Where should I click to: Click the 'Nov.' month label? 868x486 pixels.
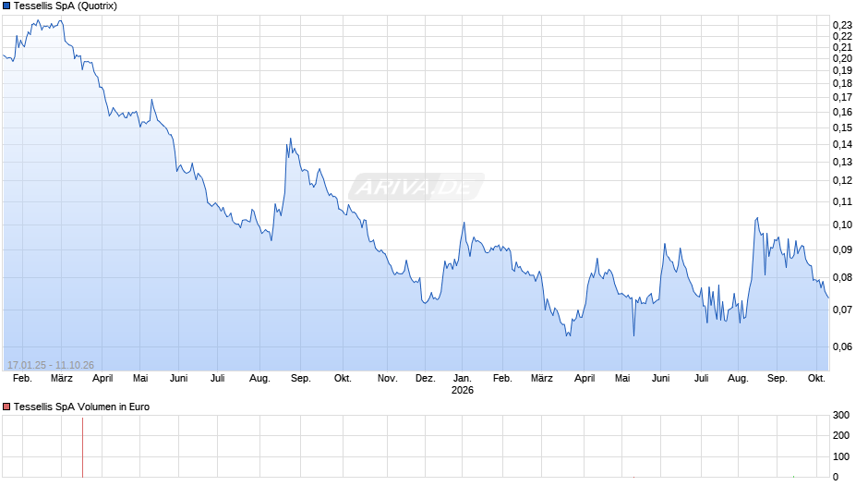coord(388,379)
